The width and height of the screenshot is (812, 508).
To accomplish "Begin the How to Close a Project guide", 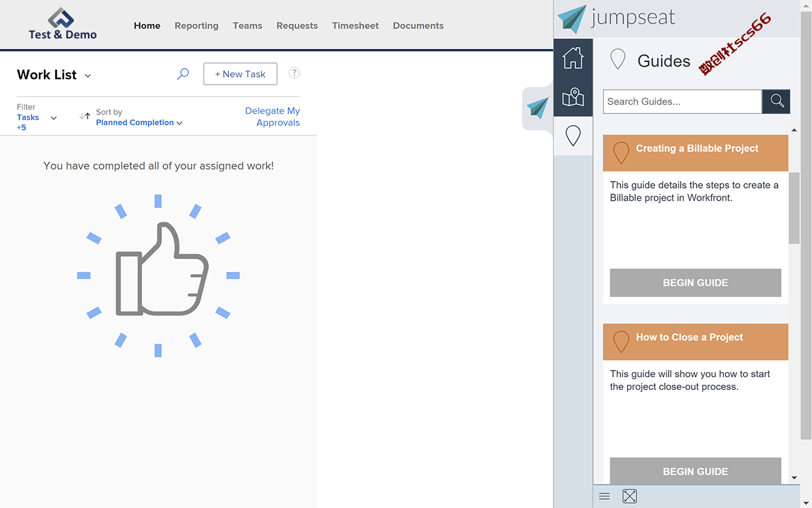I will coord(695,471).
